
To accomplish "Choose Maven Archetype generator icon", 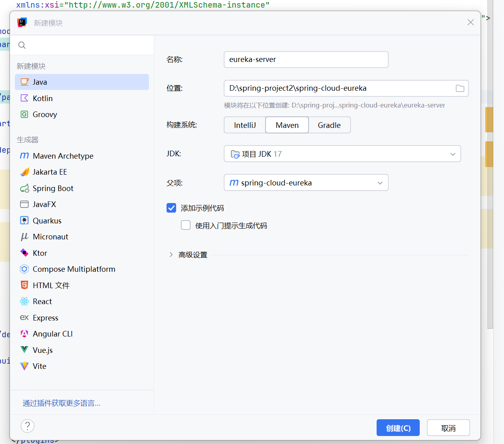I will [x=24, y=155].
